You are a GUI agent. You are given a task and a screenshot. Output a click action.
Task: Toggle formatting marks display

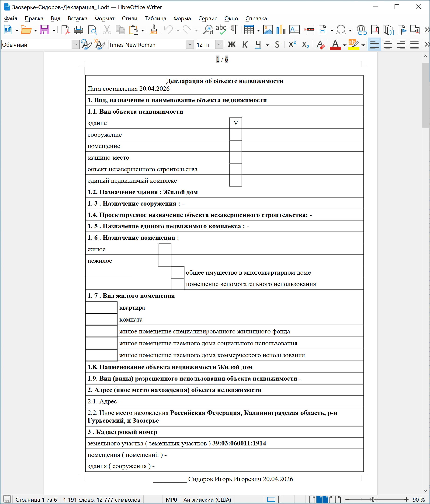pos(234,30)
